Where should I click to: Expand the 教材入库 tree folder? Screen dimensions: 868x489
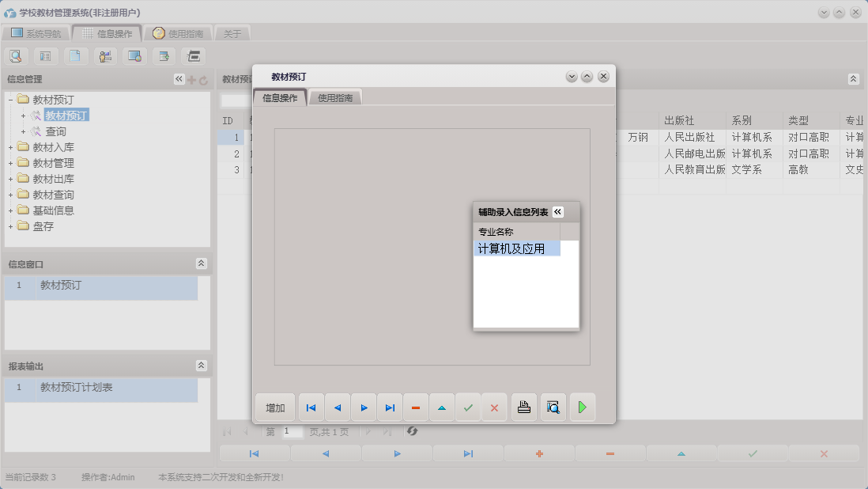pyautogui.click(x=11, y=147)
